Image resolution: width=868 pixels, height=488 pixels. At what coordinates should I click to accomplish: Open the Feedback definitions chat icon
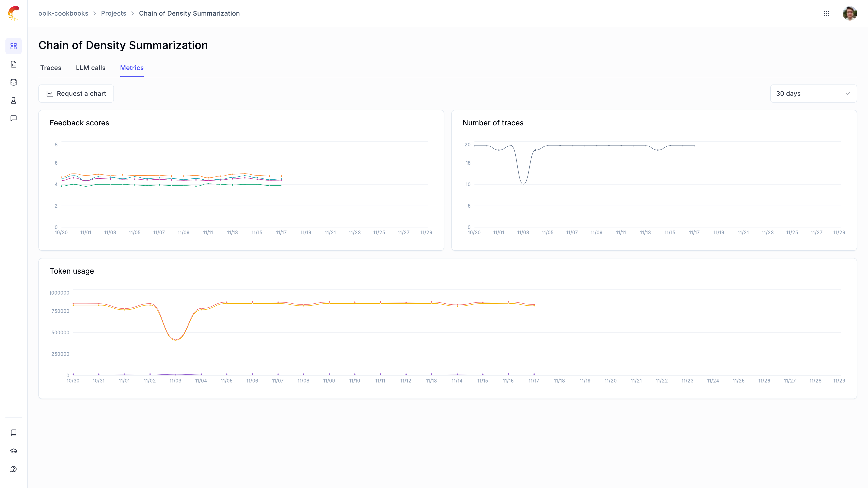pyautogui.click(x=14, y=118)
